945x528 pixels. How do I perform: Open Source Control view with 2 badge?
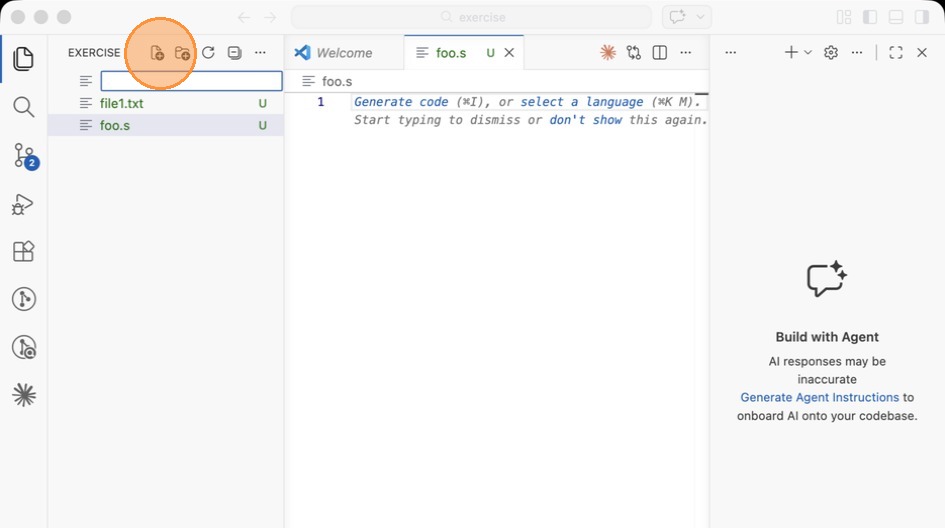tap(24, 155)
